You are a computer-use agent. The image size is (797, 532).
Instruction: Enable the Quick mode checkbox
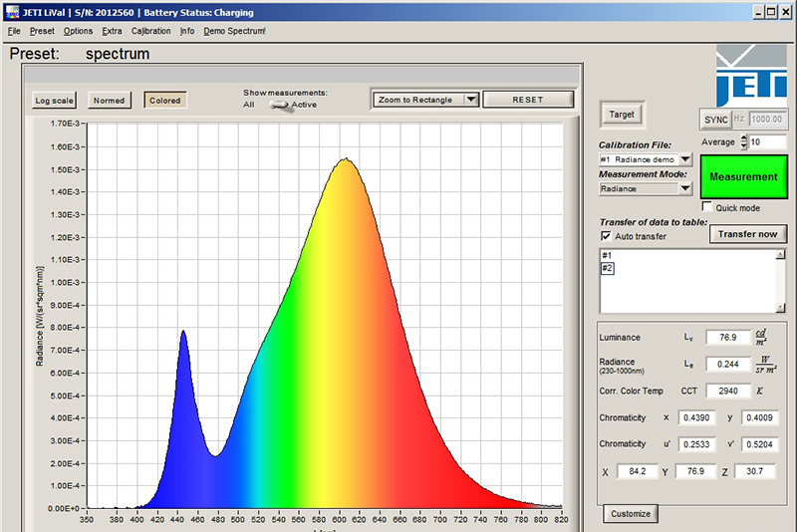(x=706, y=206)
